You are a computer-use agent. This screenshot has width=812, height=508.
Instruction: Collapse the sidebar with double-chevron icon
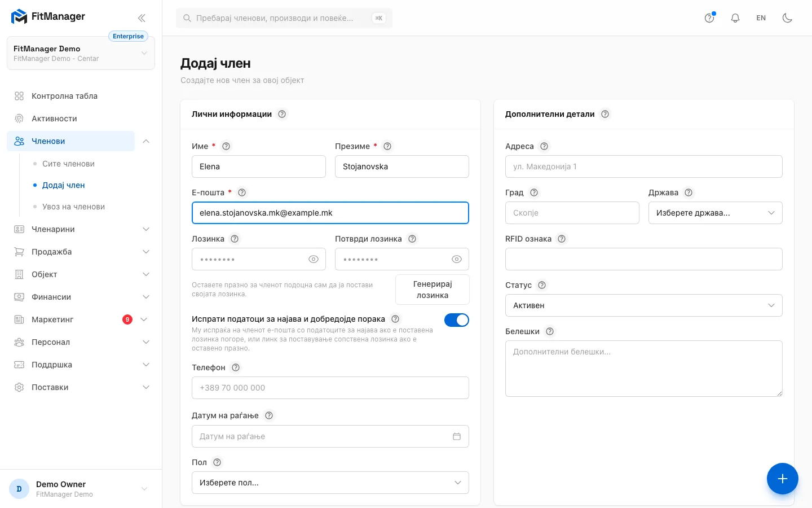pos(142,18)
